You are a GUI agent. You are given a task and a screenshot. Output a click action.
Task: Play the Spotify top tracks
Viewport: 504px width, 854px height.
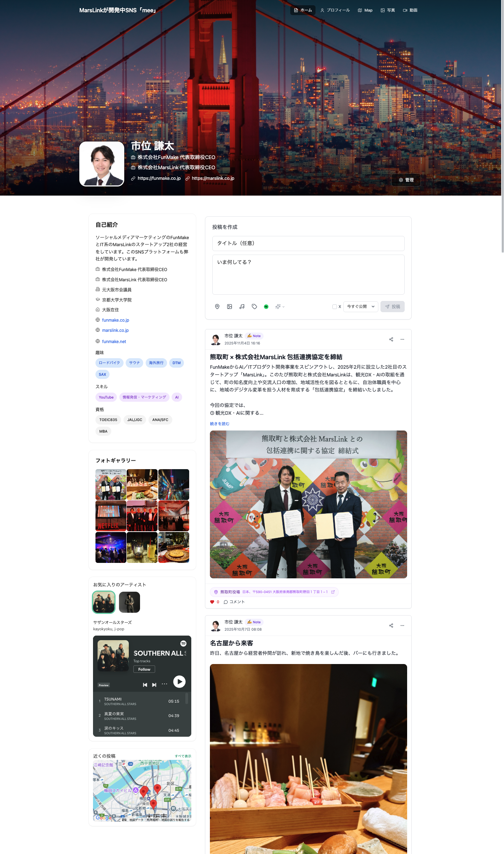(x=179, y=682)
